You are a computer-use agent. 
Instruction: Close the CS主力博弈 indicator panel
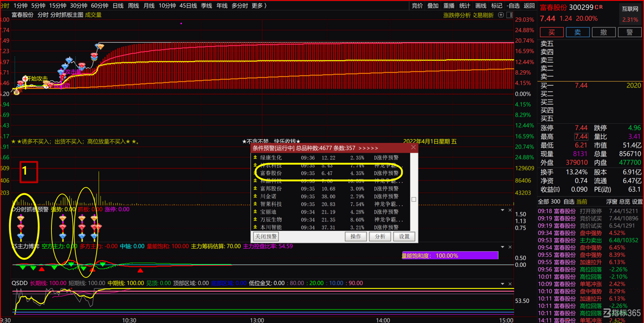(x=510, y=247)
